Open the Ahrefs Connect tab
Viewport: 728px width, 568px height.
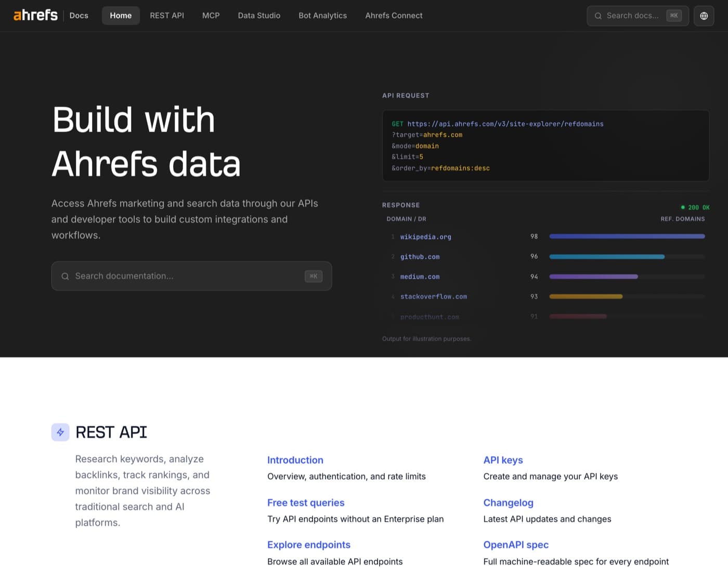(x=394, y=16)
